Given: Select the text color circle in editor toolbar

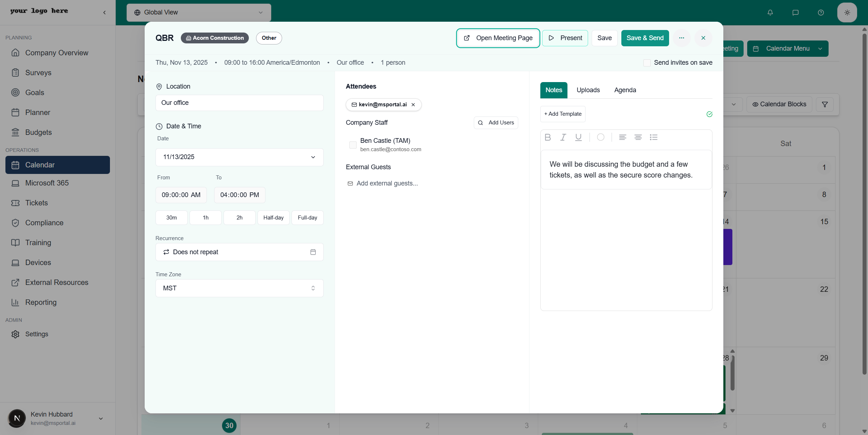Looking at the screenshot, I should 601,137.
